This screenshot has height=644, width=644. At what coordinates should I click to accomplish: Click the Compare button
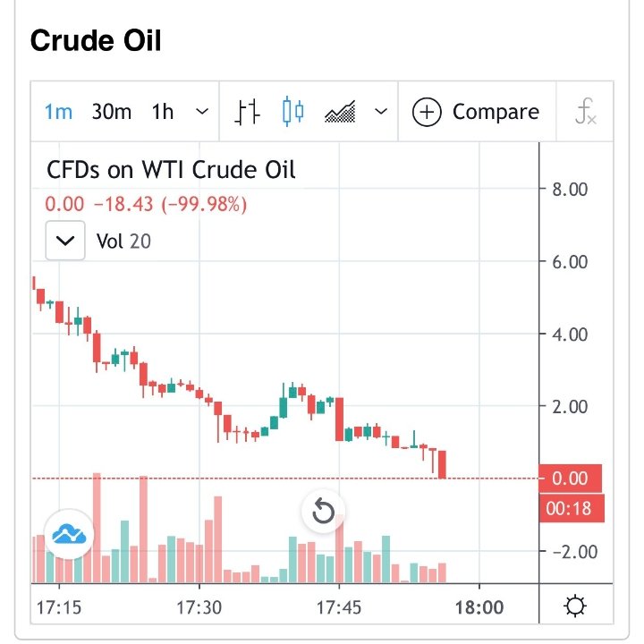476,113
